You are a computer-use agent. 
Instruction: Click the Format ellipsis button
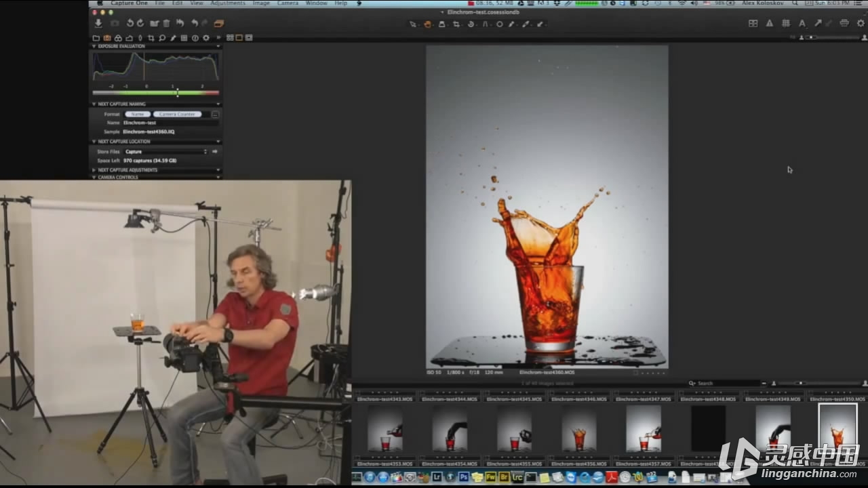tap(215, 115)
